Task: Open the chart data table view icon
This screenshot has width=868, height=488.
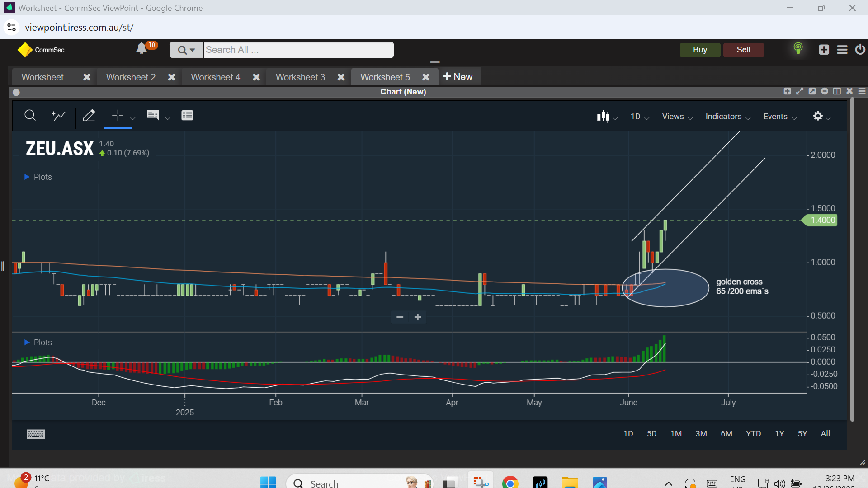Action: coord(187,116)
